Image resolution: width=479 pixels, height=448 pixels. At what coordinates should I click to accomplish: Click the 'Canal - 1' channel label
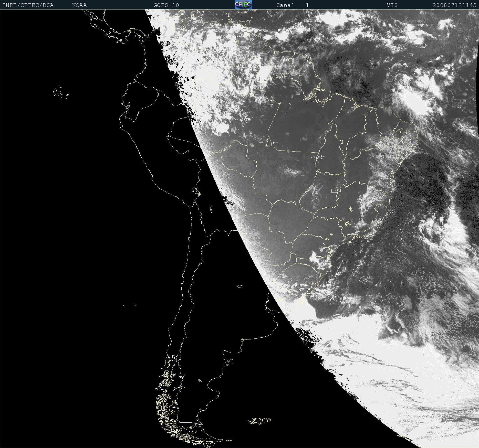(293, 5)
